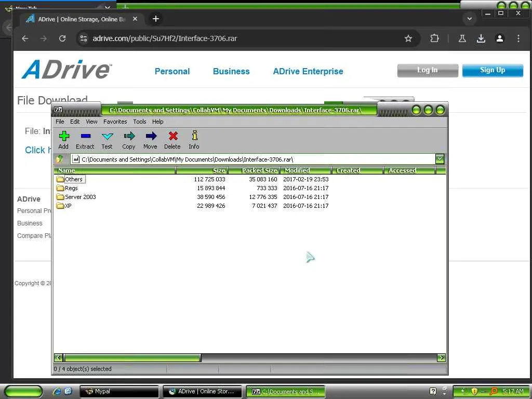Click the ADrive Sign Up button
The width and height of the screenshot is (532, 399).
coord(493,70)
